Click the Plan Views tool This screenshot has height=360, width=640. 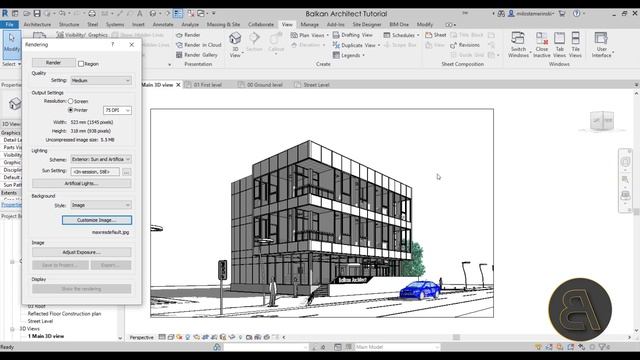click(x=307, y=35)
